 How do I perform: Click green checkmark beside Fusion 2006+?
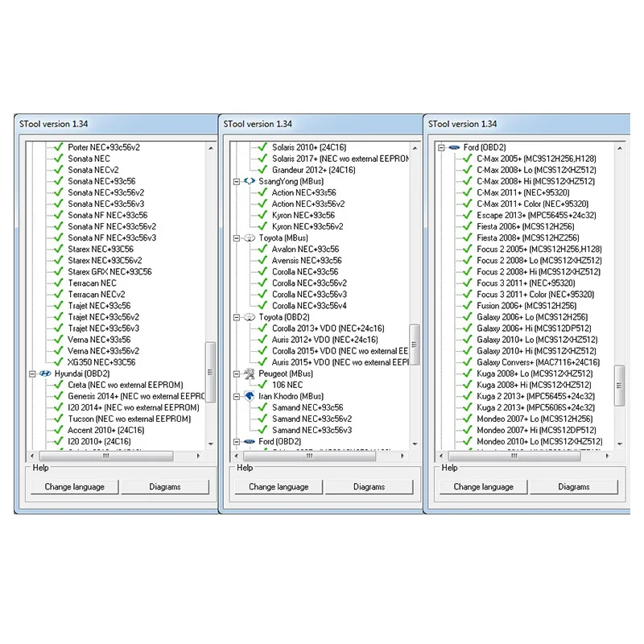click(x=468, y=306)
